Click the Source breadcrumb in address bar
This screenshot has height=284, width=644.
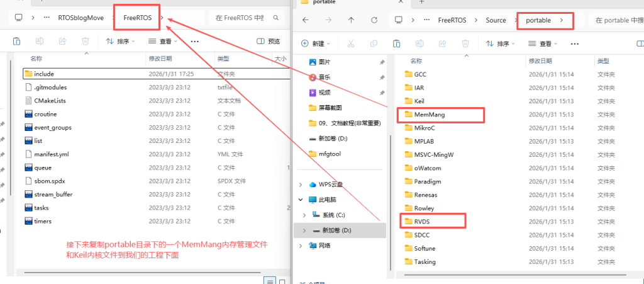[x=496, y=20]
